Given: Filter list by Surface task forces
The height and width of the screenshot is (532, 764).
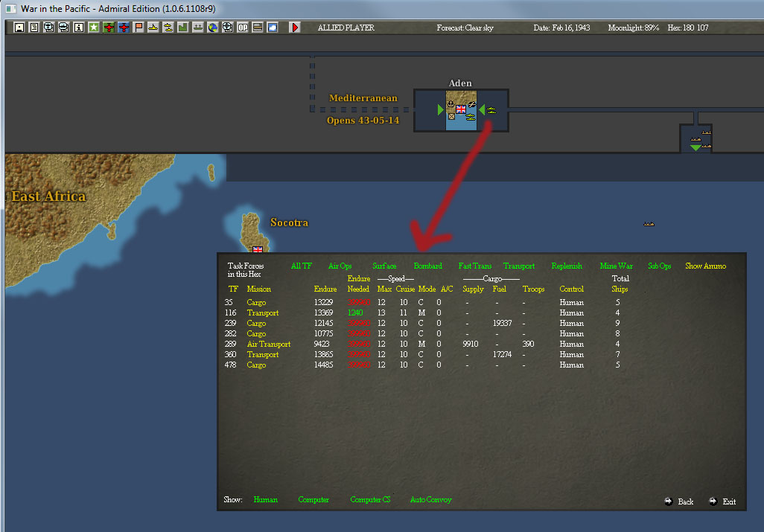Looking at the screenshot, I should (x=384, y=266).
